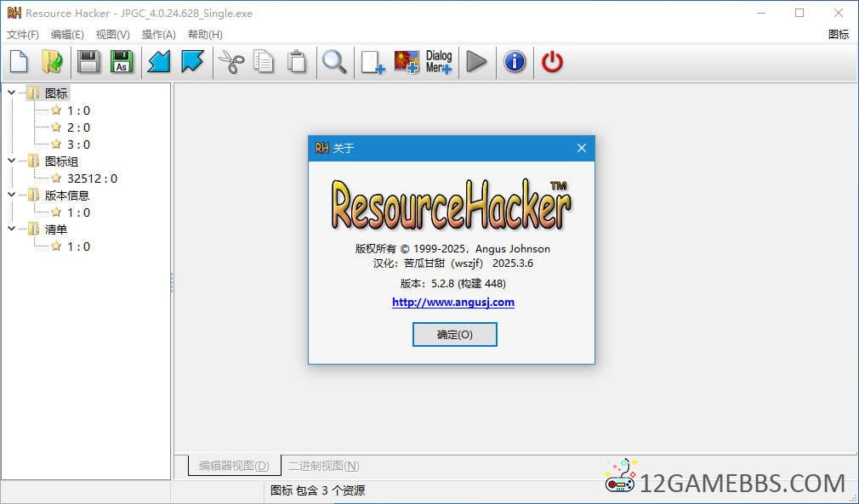
Task: Click the Save floppy disk icon
Action: click(88, 62)
